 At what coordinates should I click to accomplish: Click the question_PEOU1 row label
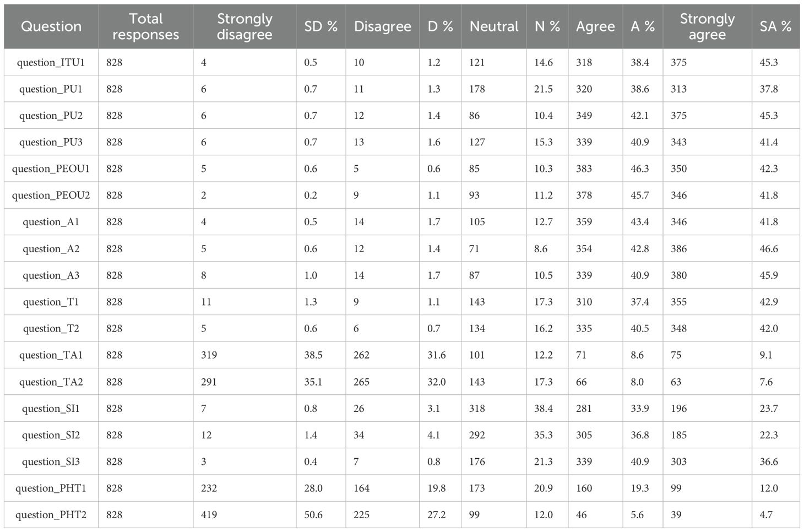point(51,169)
